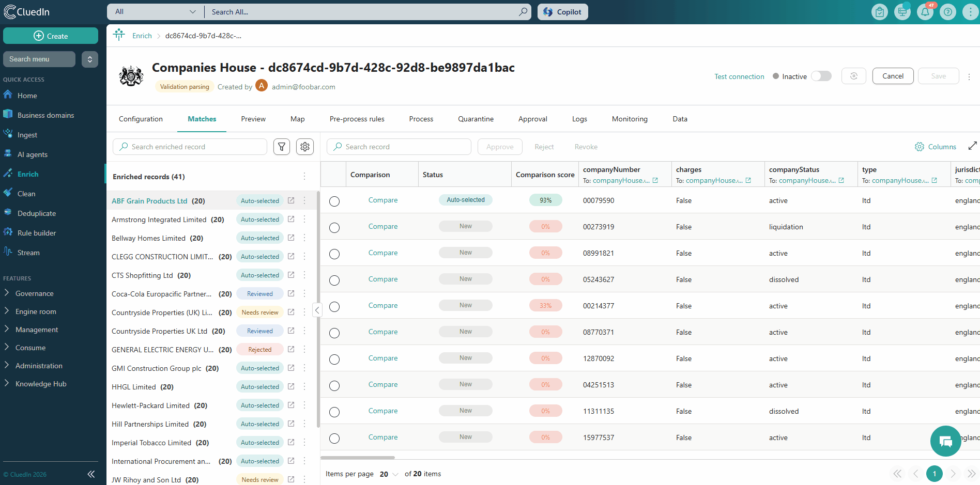Click the search magnifier icon in global search

(523, 12)
